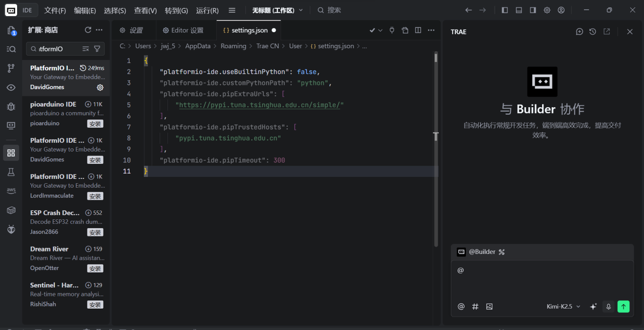Open the Testing flask icon
644x330 pixels.
click(11, 172)
